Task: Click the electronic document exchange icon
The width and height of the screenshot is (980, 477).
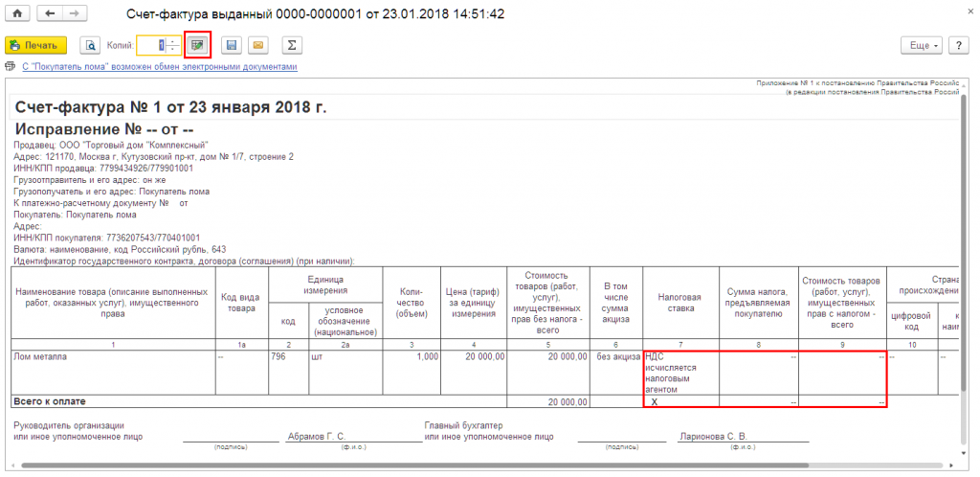Action: pyautogui.click(x=11, y=66)
